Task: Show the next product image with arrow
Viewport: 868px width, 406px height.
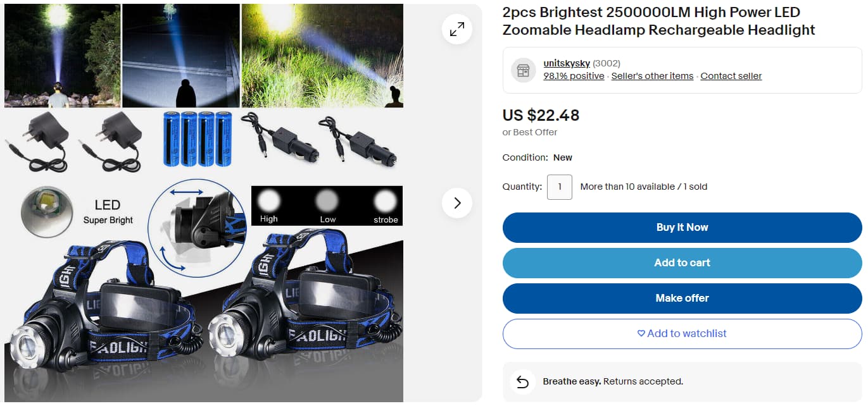Action: (x=457, y=203)
